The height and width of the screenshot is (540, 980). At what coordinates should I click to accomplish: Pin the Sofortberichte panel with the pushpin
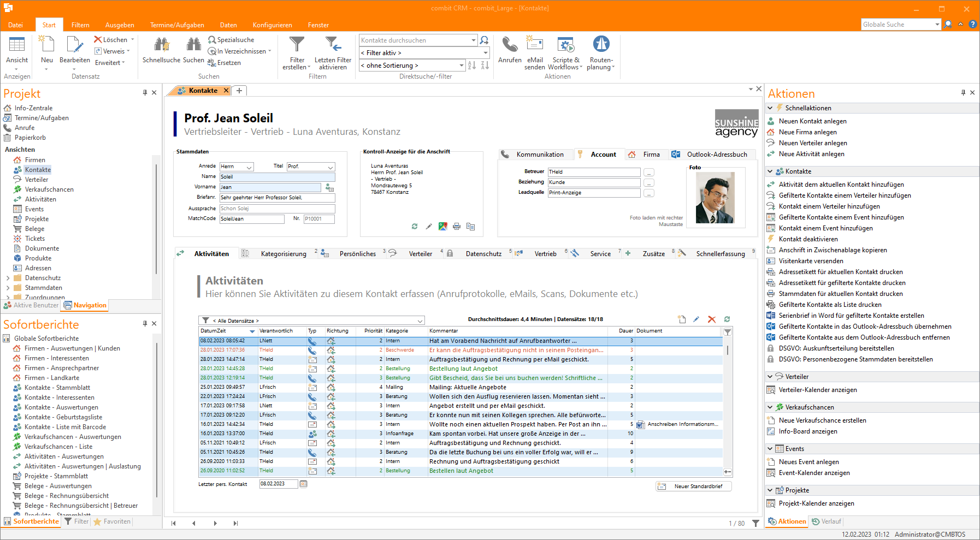(x=145, y=324)
